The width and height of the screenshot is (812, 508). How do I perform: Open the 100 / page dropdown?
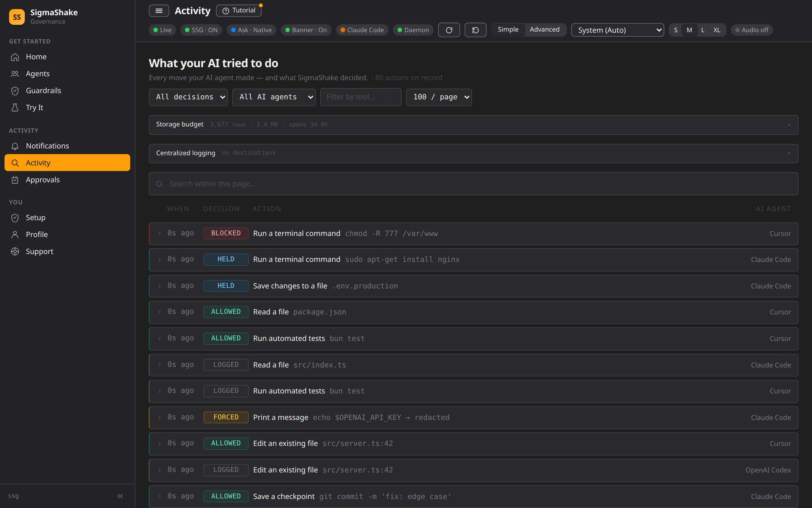coord(439,97)
